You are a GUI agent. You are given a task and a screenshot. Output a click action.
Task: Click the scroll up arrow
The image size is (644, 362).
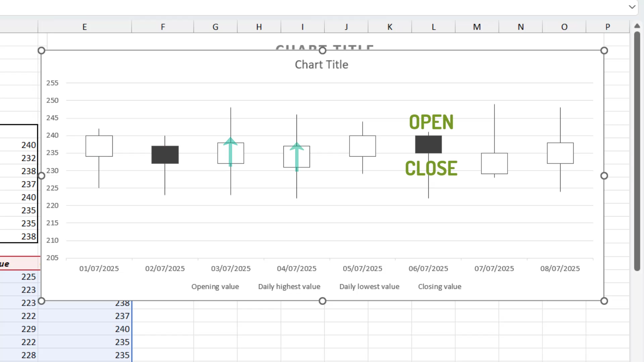point(637,26)
